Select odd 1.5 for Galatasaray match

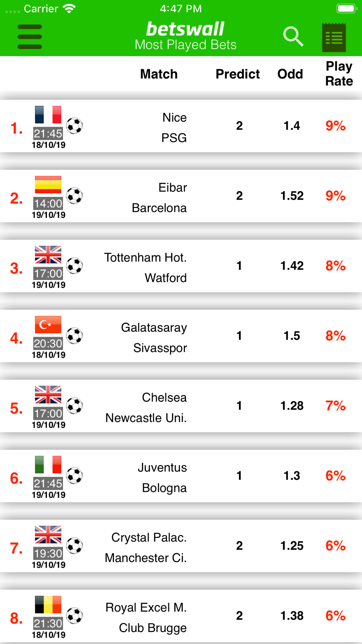click(x=292, y=336)
